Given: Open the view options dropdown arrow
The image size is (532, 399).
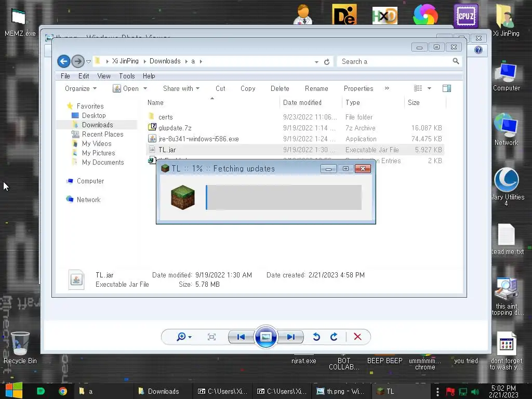Looking at the screenshot, I should pos(429,88).
